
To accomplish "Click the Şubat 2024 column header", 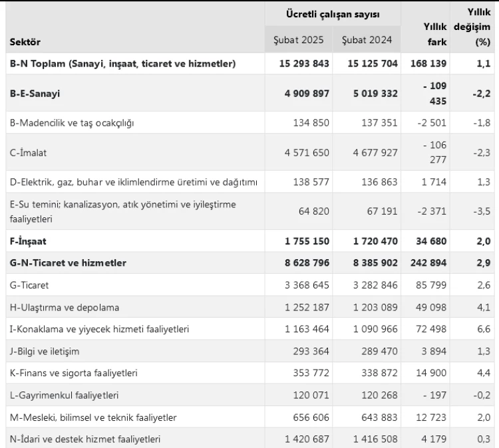I will click(x=367, y=39).
